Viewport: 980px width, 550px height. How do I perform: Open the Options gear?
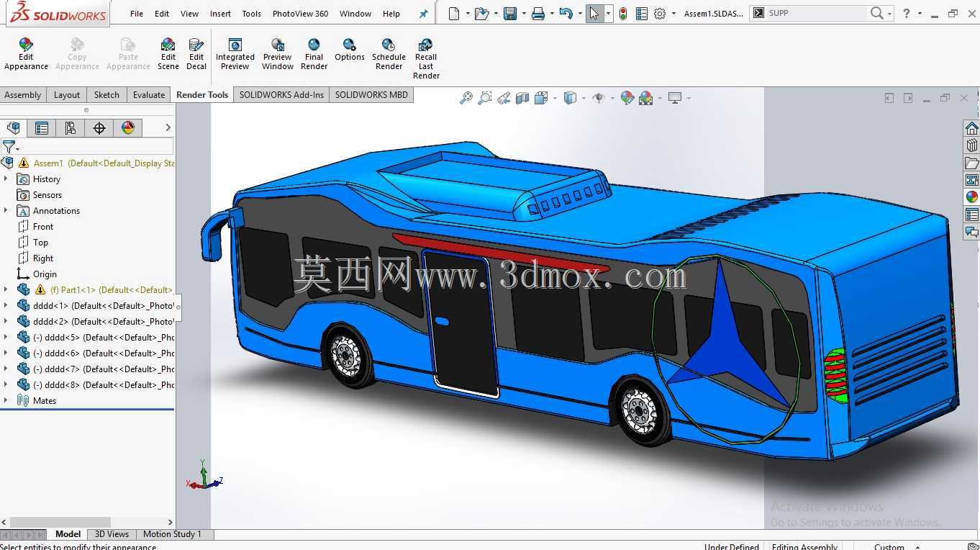(659, 13)
